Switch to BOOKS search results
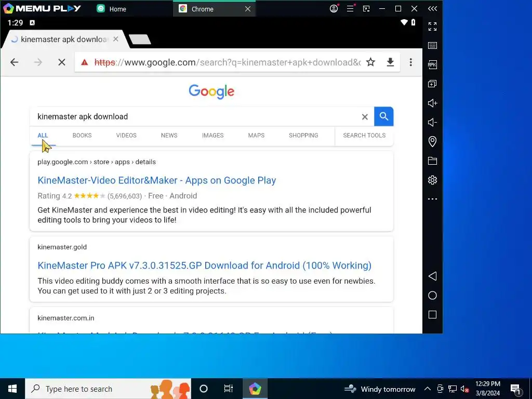This screenshot has height=399, width=532. click(82, 136)
